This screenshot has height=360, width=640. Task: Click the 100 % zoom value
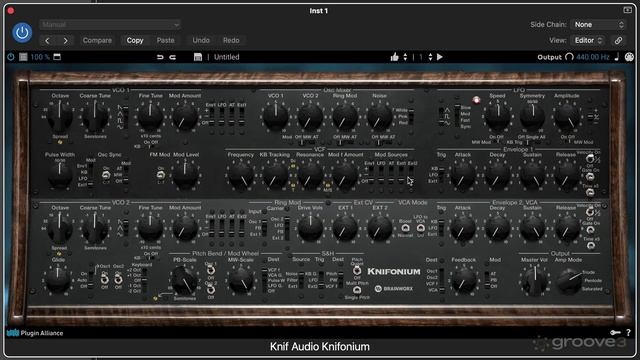tap(40, 57)
